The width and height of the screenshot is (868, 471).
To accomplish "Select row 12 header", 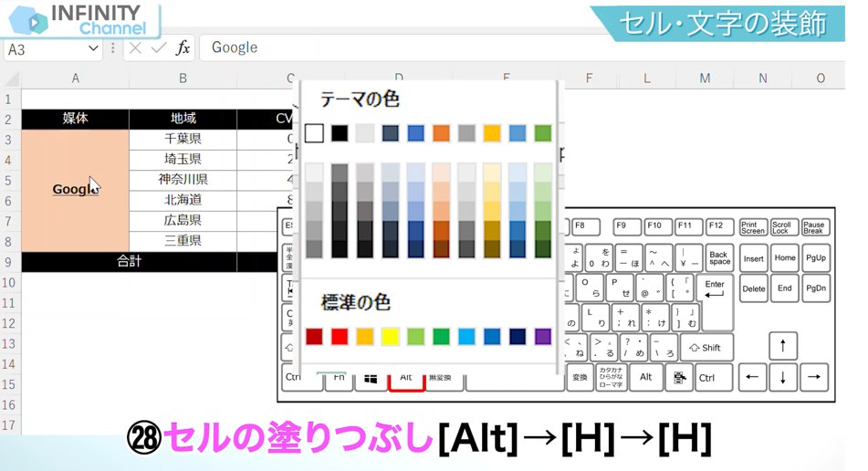I will (x=9, y=323).
